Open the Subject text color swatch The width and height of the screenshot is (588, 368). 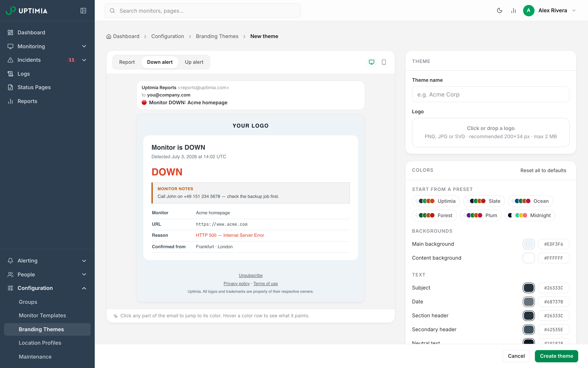[x=528, y=288]
